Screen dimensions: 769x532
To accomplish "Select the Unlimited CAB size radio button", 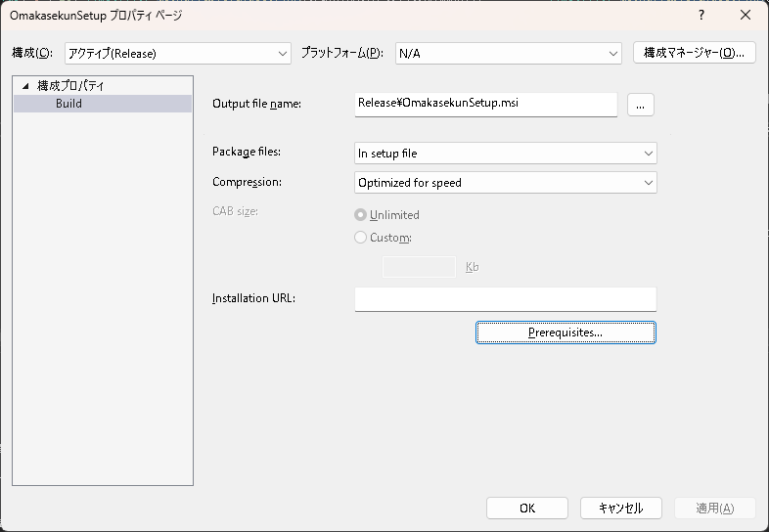I will pyautogui.click(x=361, y=215).
